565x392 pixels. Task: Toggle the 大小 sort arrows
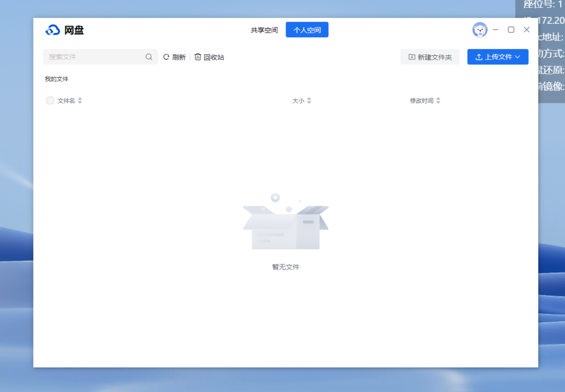pos(309,100)
